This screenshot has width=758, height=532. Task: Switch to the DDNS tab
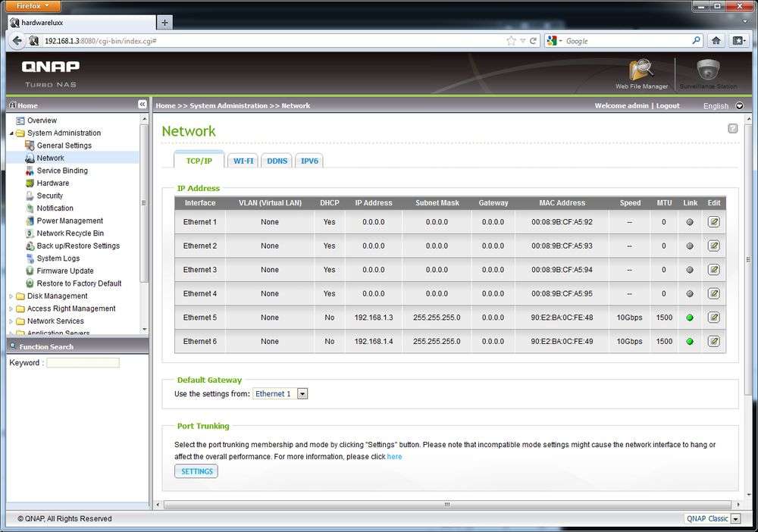click(277, 161)
